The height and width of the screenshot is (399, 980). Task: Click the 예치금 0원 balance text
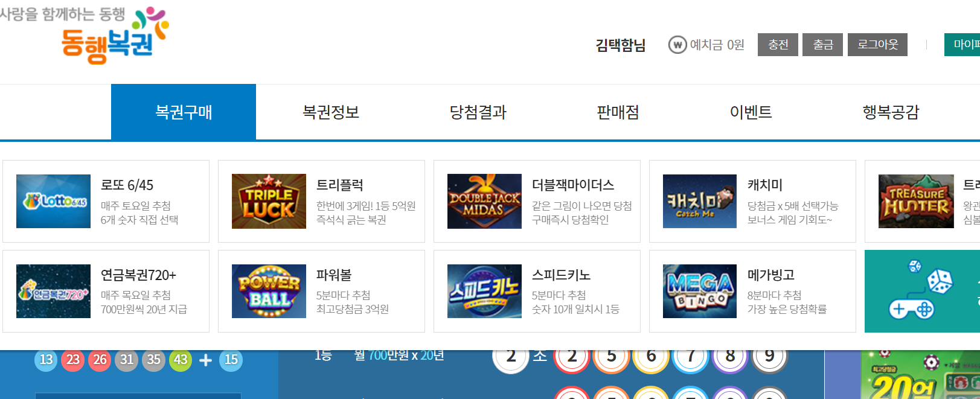[717, 45]
